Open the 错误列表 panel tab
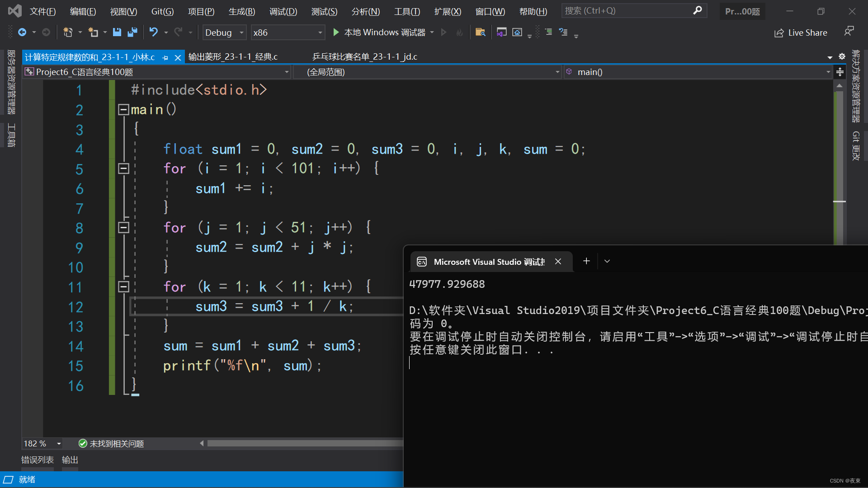This screenshot has height=488, width=868. click(x=37, y=460)
